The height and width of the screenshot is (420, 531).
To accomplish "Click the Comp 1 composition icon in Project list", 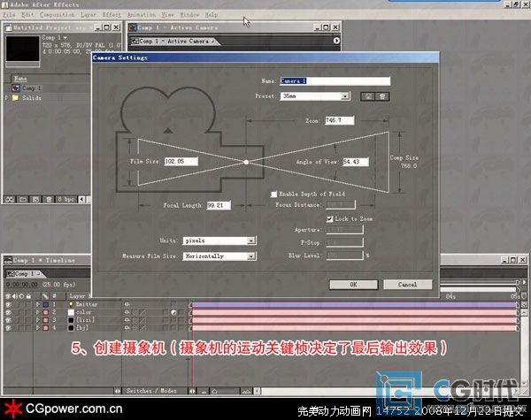I will coord(16,88).
